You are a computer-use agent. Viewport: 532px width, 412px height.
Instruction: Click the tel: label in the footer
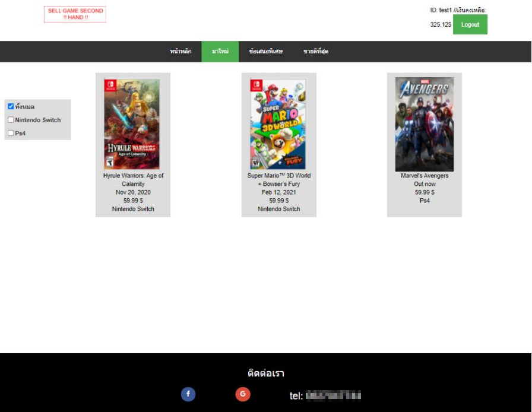(x=296, y=396)
